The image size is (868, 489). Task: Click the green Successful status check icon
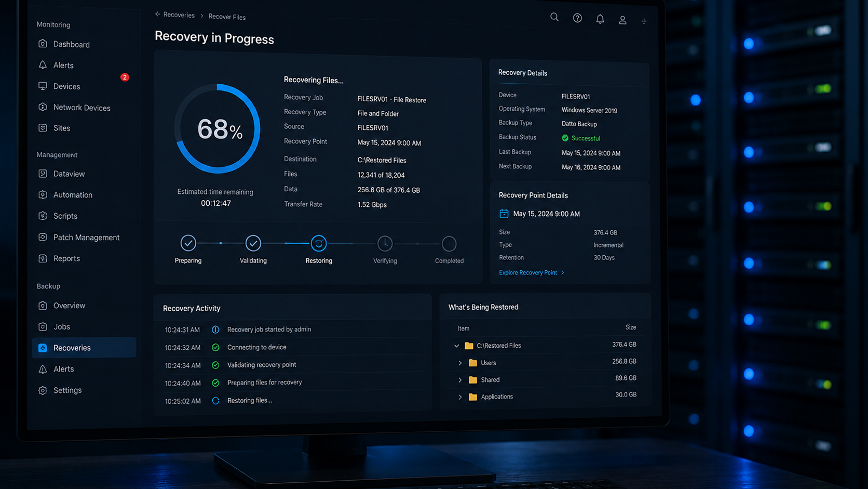click(565, 138)
